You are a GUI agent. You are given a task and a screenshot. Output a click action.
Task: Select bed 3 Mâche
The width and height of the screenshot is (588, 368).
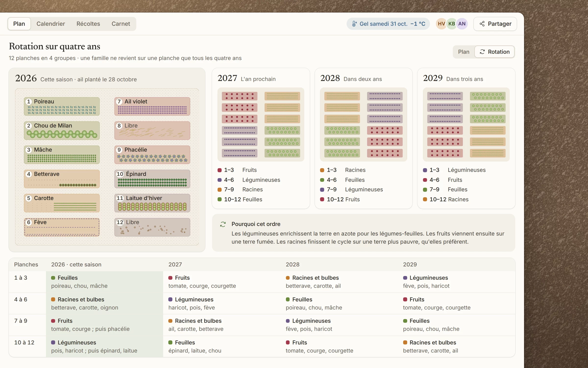(x=62, y=155)
